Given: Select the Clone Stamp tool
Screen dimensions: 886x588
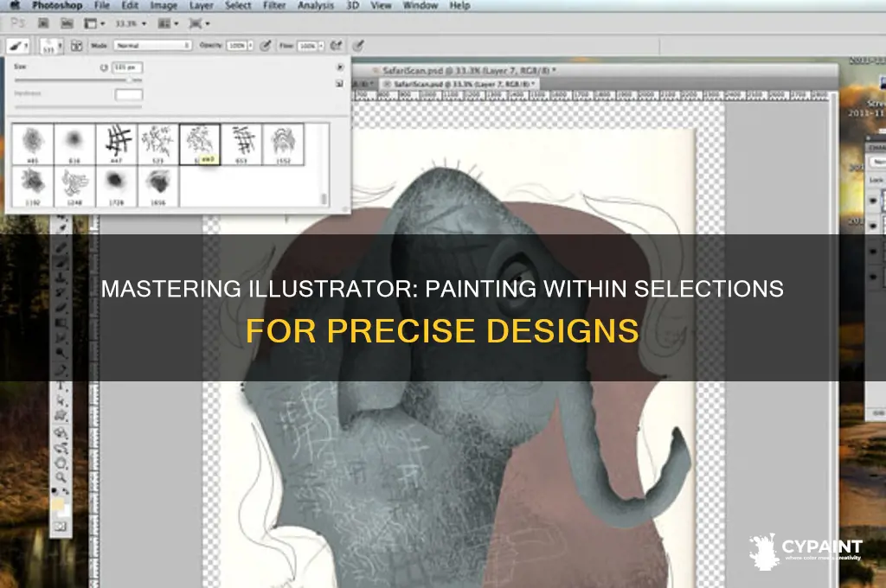Looking at the screenshot, I should [61, 278].
